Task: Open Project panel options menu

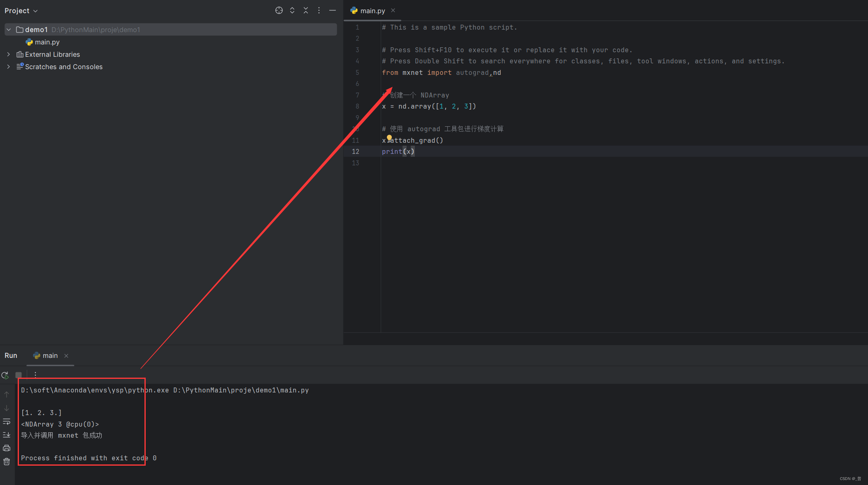Action: 319,11
